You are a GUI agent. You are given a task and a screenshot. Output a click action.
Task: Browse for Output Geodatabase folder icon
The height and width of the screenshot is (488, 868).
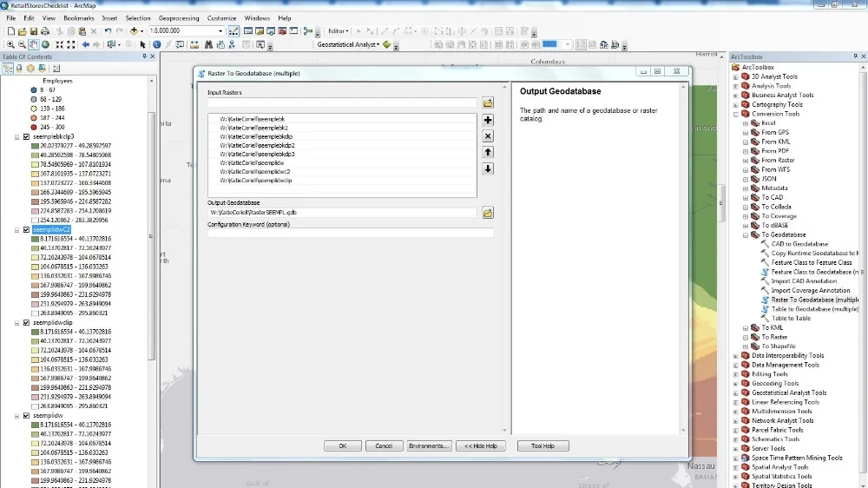[x=488, y=213]
